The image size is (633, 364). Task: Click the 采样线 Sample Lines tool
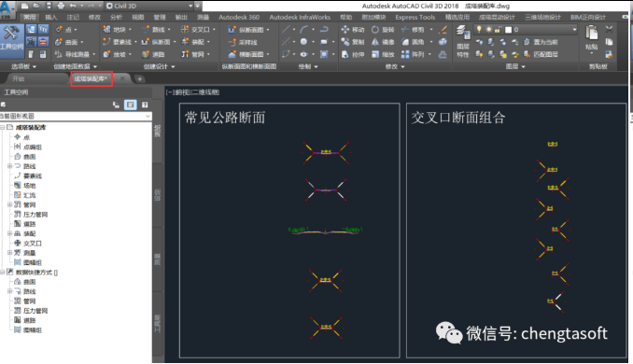[x=243, y=42]
